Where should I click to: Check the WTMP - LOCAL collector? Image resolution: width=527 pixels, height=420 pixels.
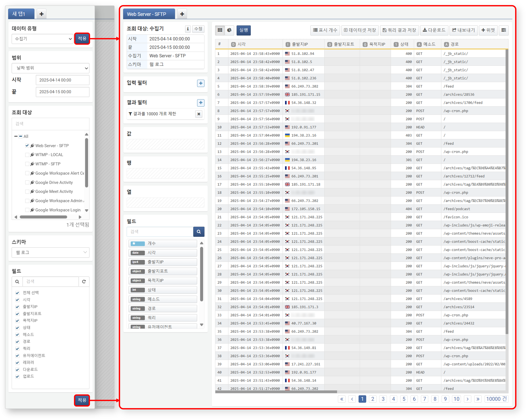(x=27, y=155)
